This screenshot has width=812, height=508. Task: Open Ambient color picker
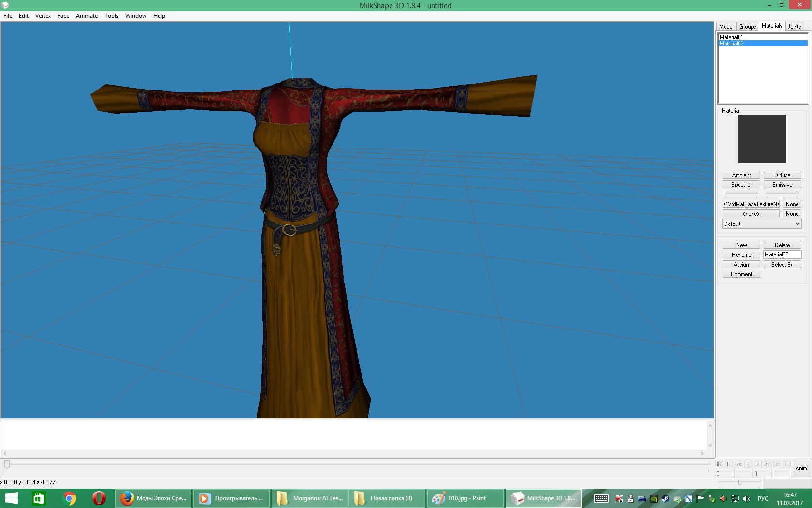(x=741, y=175)
